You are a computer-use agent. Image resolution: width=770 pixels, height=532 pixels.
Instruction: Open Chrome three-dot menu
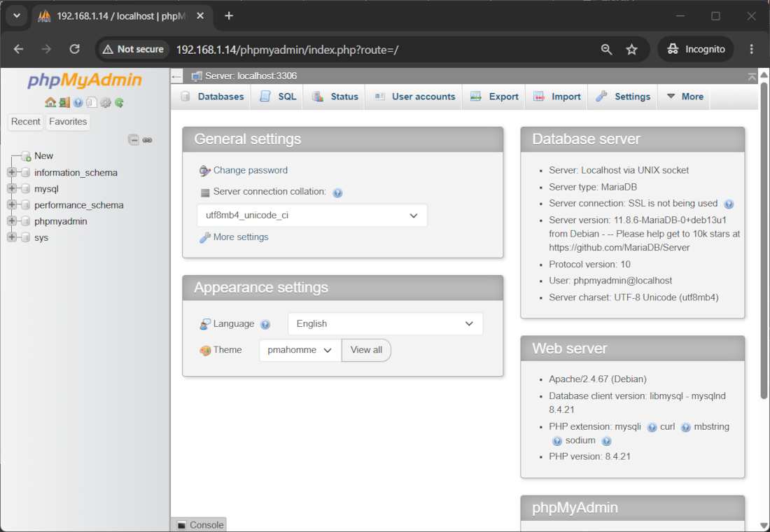pos(751,49)
